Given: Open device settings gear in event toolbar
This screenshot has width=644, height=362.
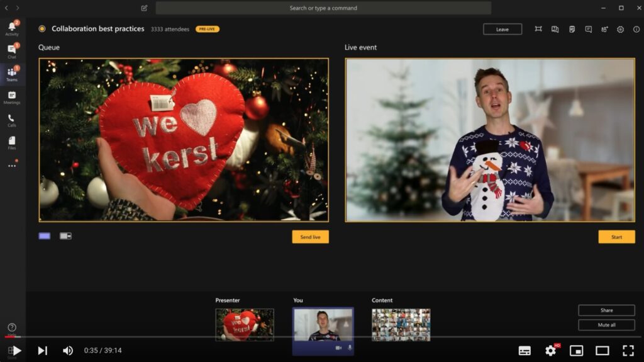Looking at the screenshot, I should pyautogui.click(x=620, y=29).
